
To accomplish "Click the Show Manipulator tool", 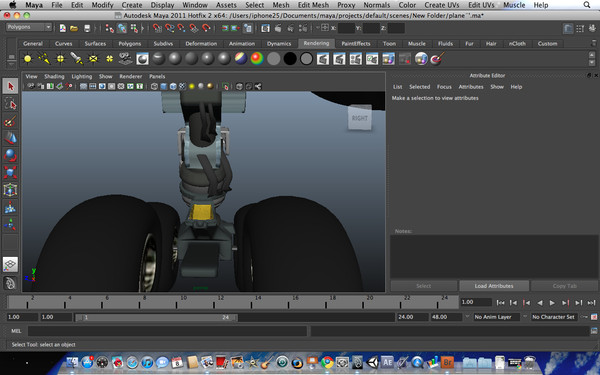I will [x=10, y=224].
